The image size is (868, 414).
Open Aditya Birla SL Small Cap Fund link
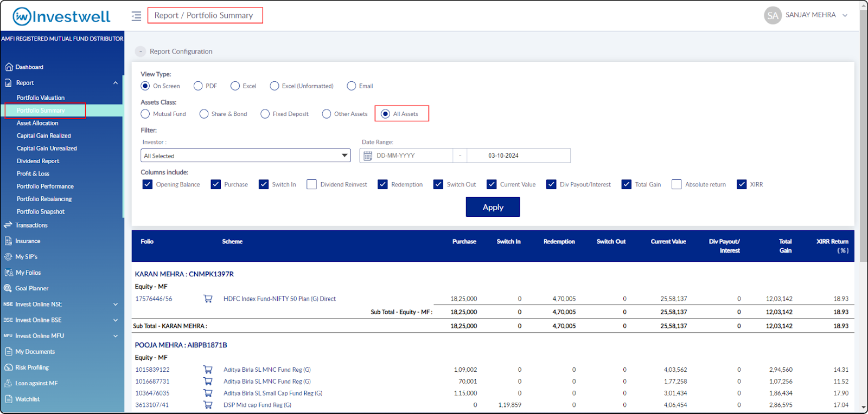273,393
